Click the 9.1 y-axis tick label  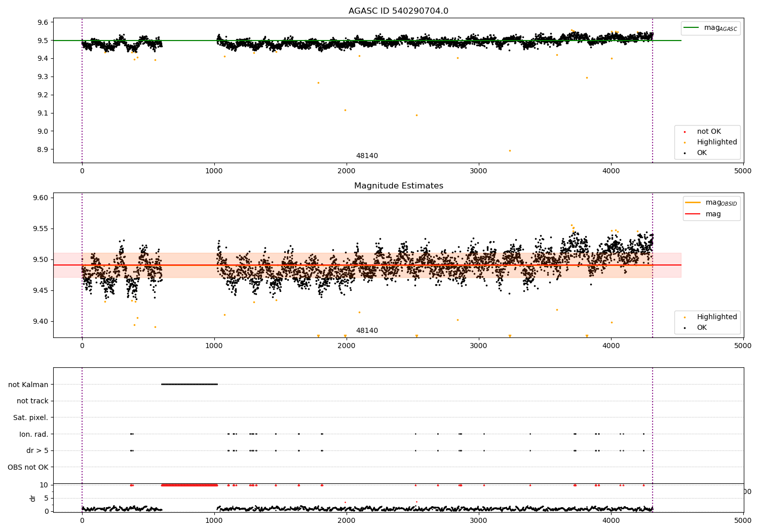(43, 113)
